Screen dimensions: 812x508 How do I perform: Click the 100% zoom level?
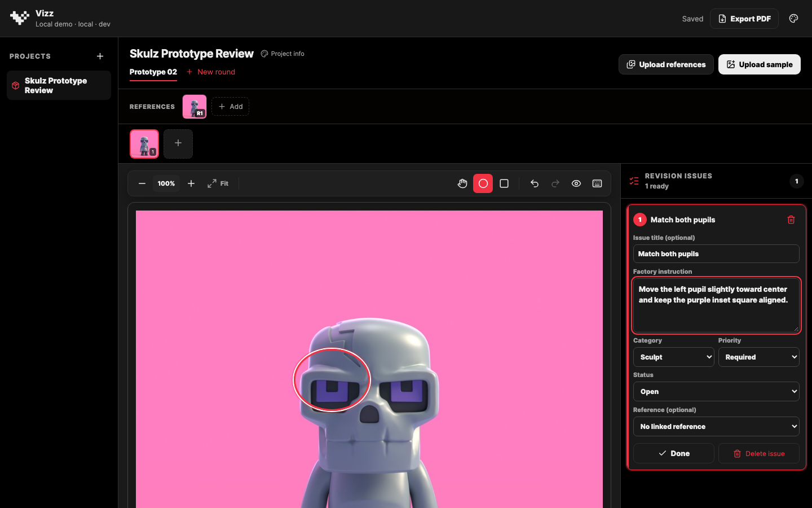(x=166, y=183)
